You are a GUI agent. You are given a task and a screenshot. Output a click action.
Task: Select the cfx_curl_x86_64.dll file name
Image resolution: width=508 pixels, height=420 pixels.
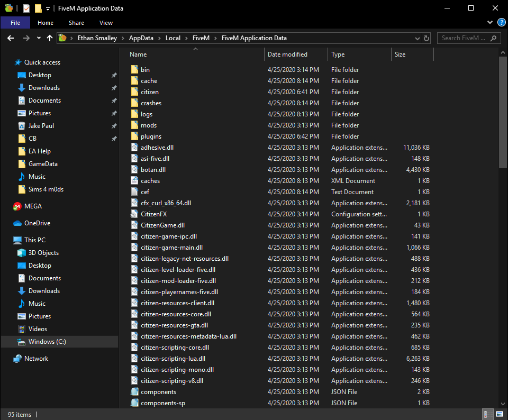pos(166,203)
